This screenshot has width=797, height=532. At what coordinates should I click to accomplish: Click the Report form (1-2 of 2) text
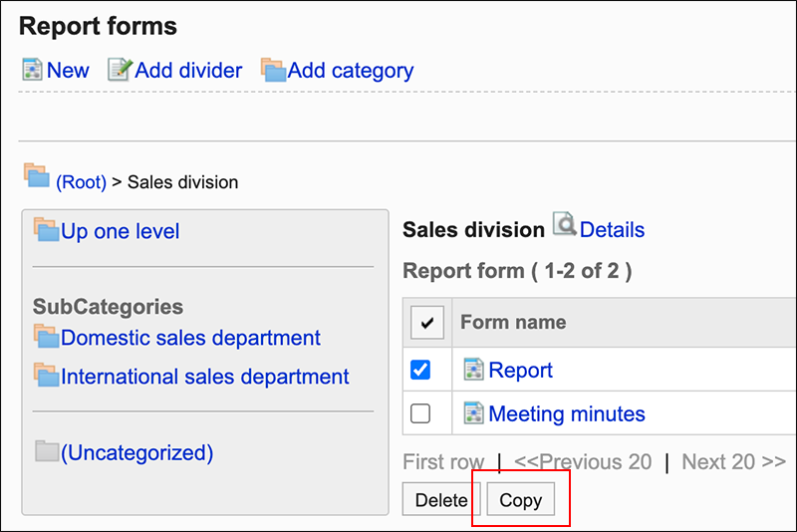517,271
